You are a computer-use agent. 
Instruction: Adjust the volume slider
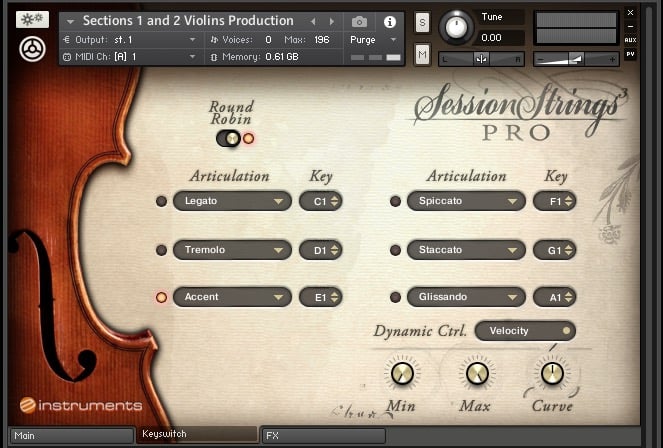[576, 59]
